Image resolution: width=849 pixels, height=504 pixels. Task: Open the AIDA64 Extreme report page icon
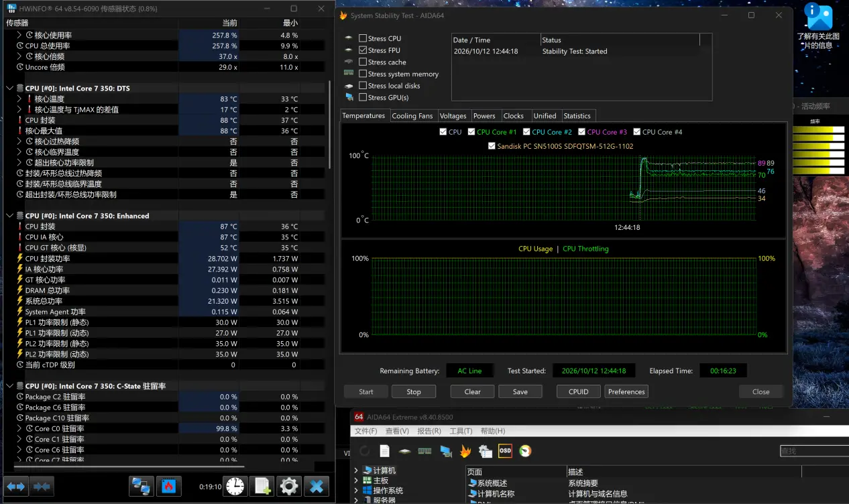pos(384,451)
